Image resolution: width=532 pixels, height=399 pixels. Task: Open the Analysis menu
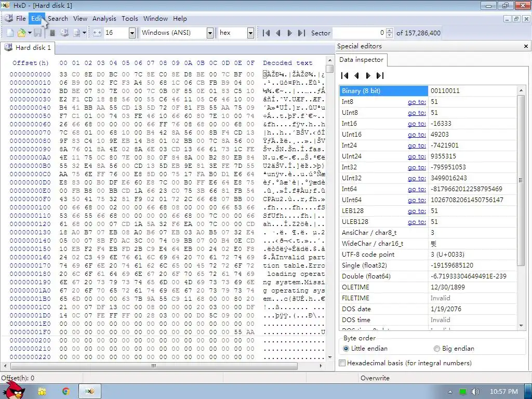coord(104,19)
